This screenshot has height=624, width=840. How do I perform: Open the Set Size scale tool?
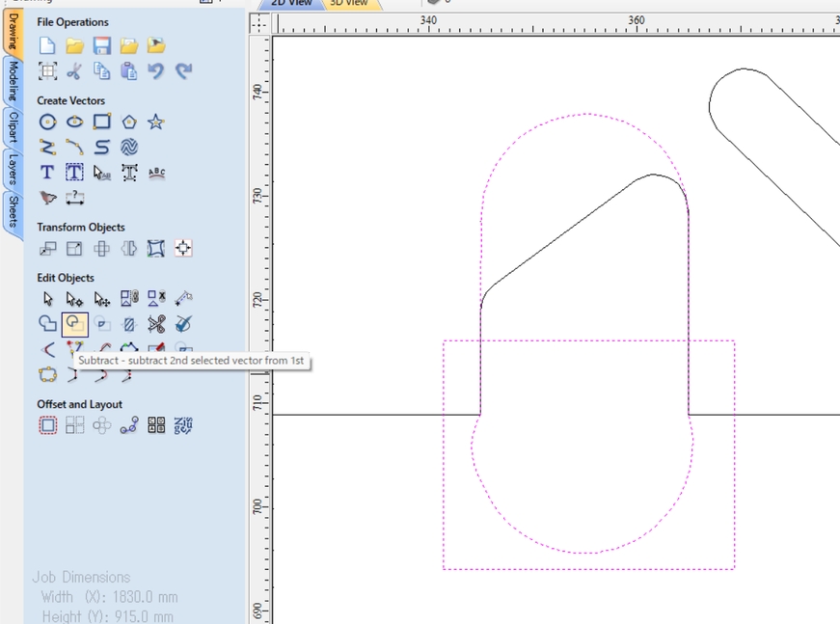[x=74, y=249]
